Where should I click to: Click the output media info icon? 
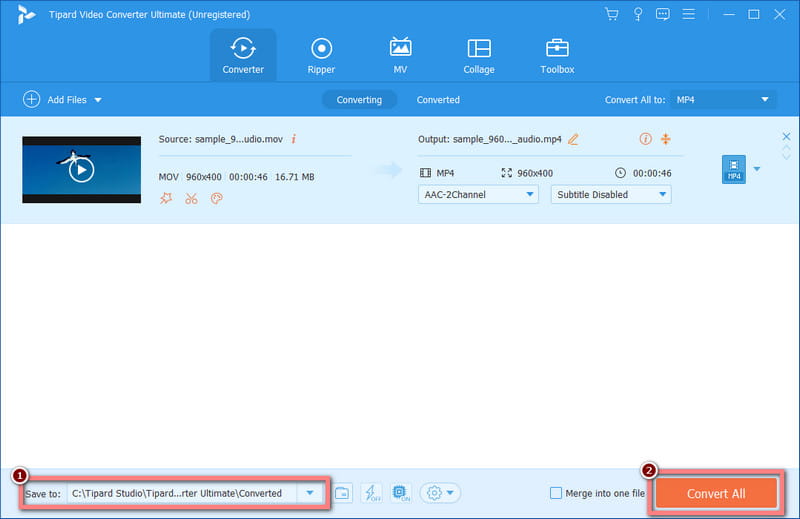(645, 138)
